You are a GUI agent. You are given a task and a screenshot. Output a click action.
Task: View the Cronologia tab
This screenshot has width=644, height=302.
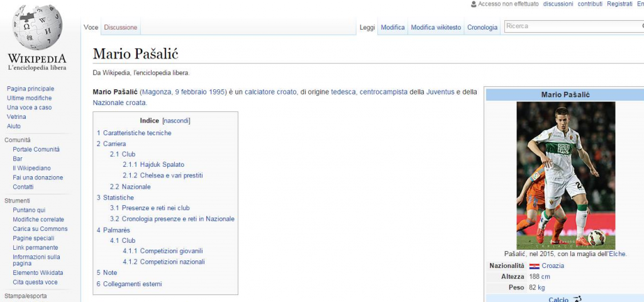(482, 28)
